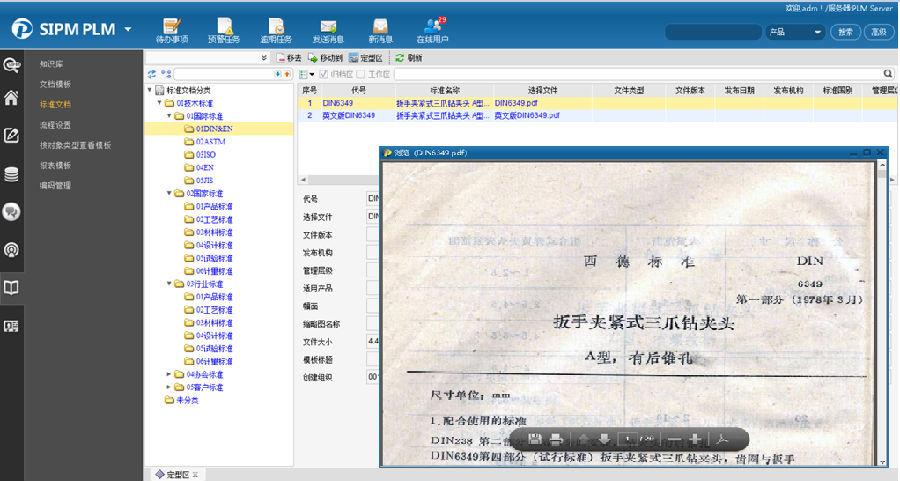Collapse the 01国际标准 tree node
This screenshot has height=481, width=900.
pyautogui.click(x=169, y=115)
